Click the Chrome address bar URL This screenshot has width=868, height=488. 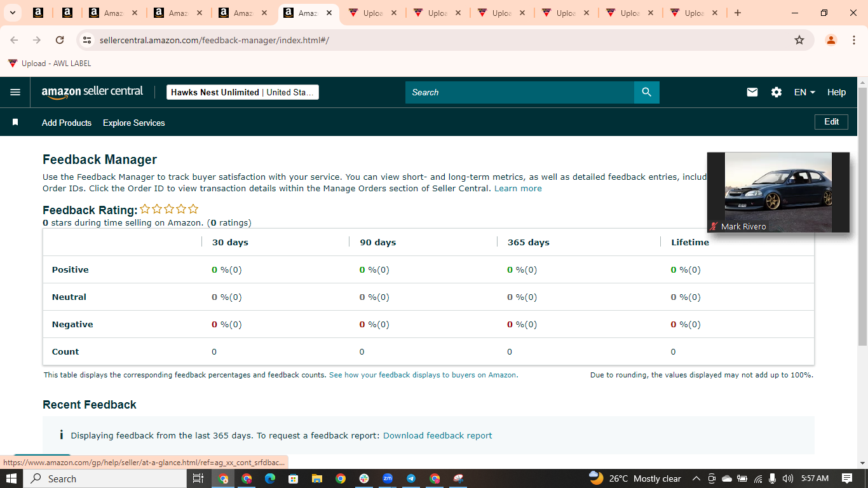(x=214, y=40)
